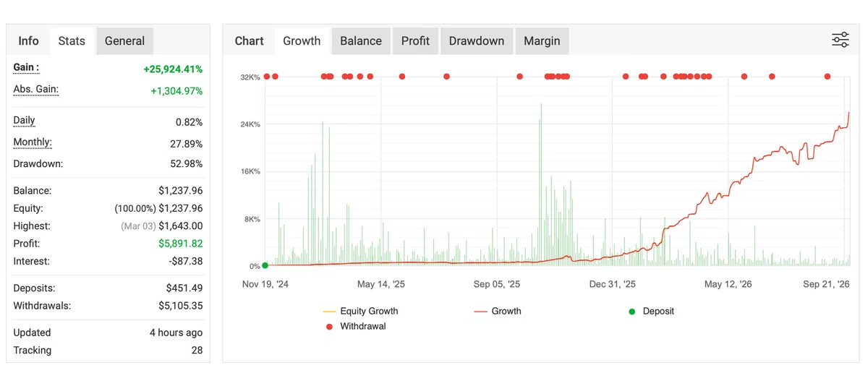Click the green deposit marker on the chart

[265, 265]
